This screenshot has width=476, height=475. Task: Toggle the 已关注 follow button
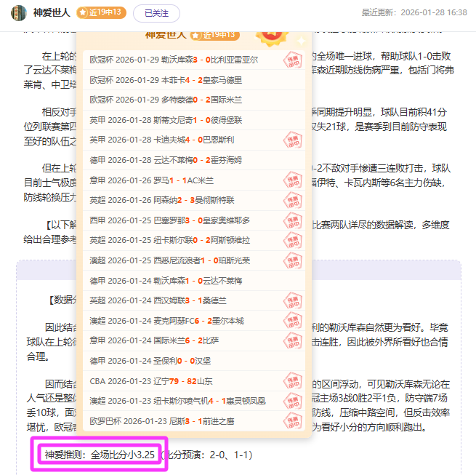pos(156,12)
